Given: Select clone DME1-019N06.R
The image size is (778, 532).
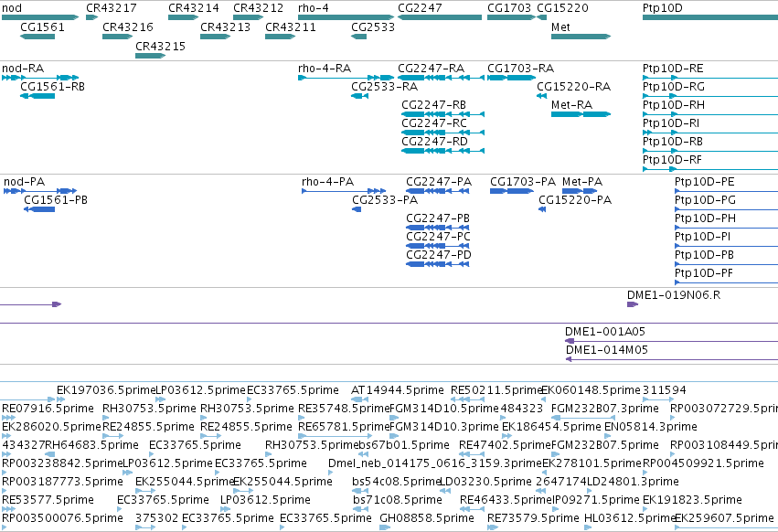Looking at the screenshot, I should pyautogui.click(x=633, y=304).
